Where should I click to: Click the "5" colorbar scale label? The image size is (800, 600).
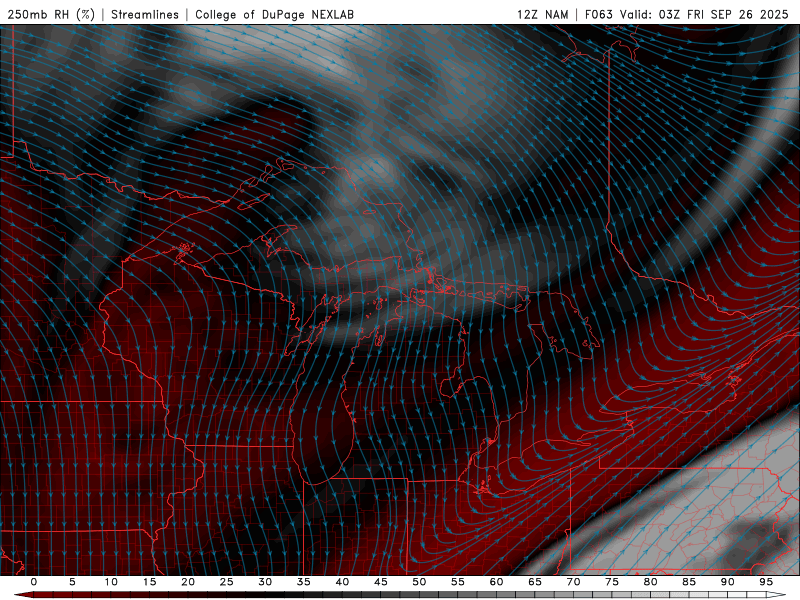point(72,582)
